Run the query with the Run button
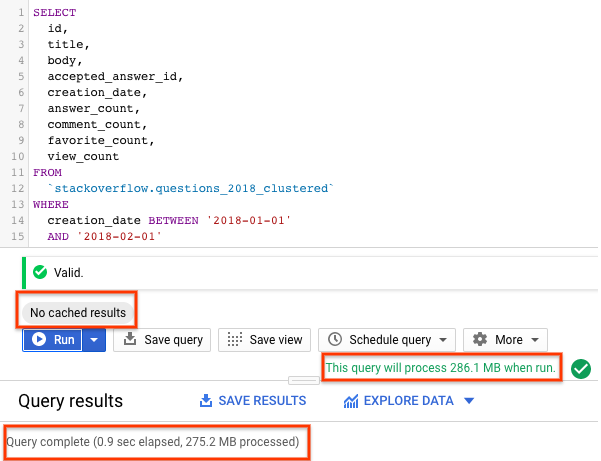The image size is (601, 461). (53, 339)
